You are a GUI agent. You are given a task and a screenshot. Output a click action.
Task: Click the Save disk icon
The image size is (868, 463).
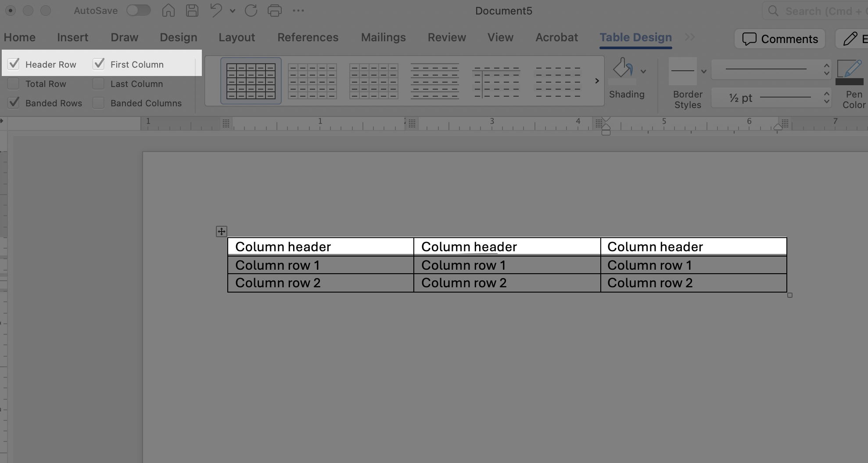(192, 11)
